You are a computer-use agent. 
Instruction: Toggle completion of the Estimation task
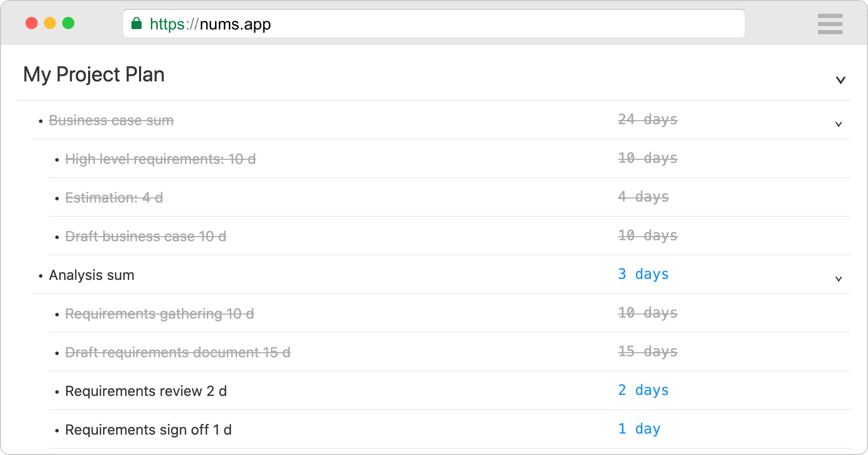[x=114, y=197]
